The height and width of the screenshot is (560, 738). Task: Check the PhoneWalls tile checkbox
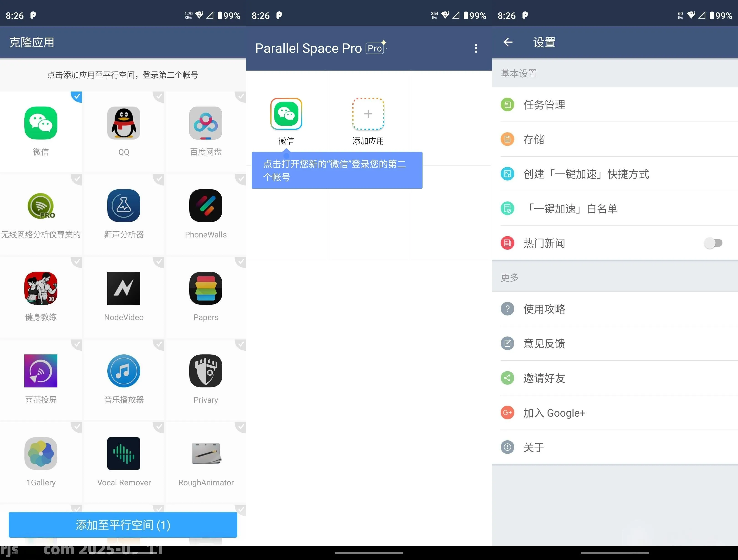coord(241,179)
